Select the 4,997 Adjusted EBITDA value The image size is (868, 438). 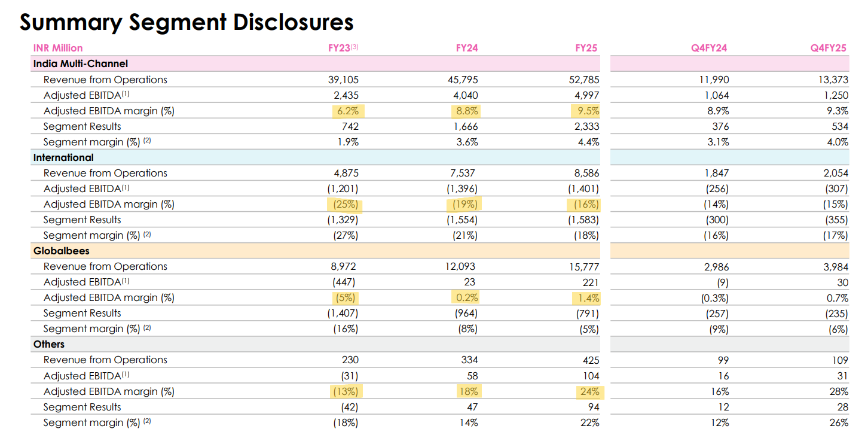pyautogui.click(x=586, y=95)
